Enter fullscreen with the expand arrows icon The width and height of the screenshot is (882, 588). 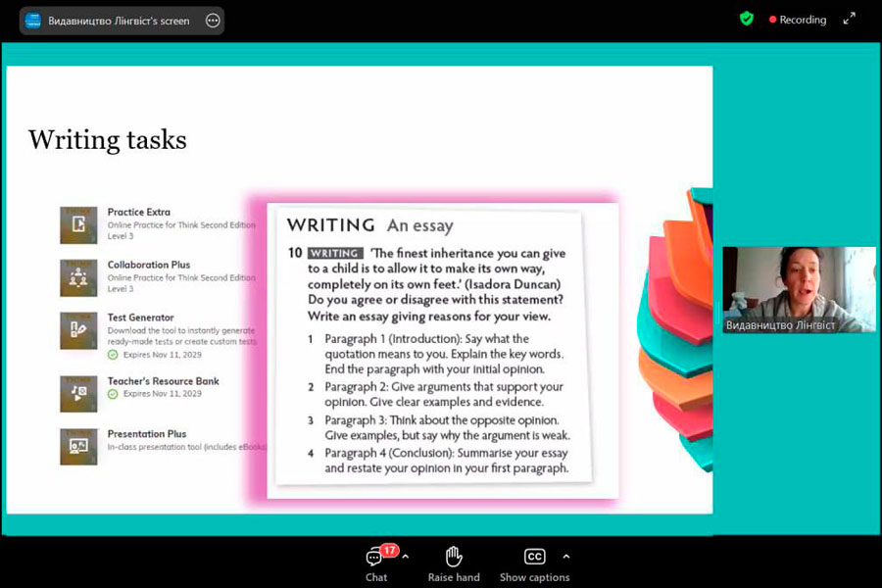tap(850, 19)
